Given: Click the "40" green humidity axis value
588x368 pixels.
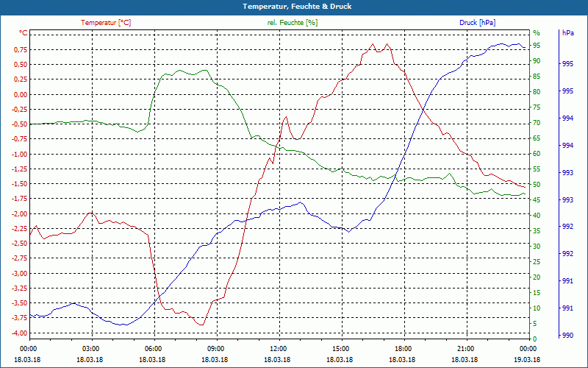Looking at the screenshot, I should click(x=537, y=216).
